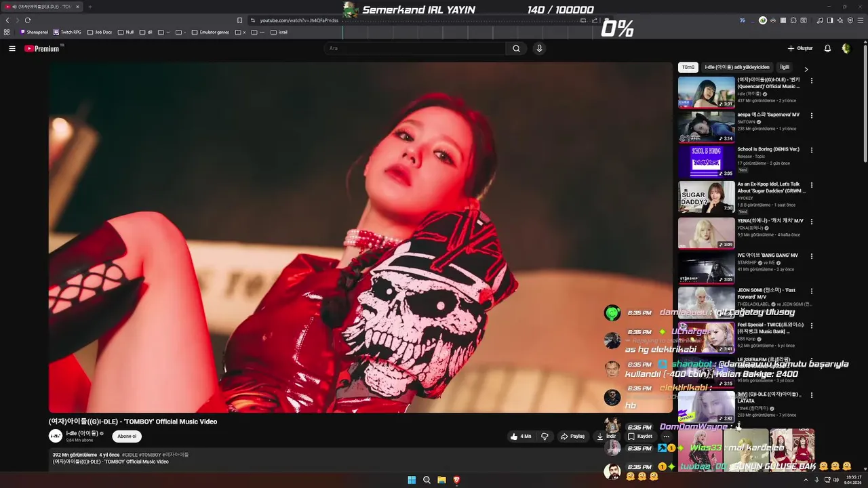This screenshot has width=868, height=488.
Task: Open options for Queencard video
Action: (x=811, y=81)
